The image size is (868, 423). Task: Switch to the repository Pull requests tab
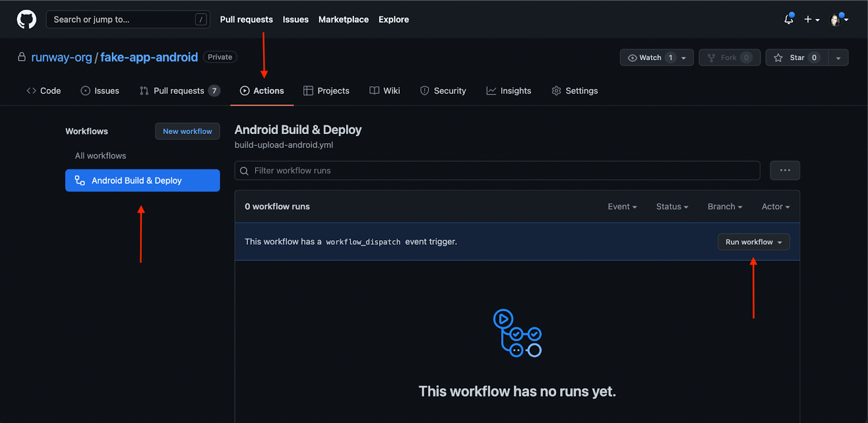coord(180,91)
